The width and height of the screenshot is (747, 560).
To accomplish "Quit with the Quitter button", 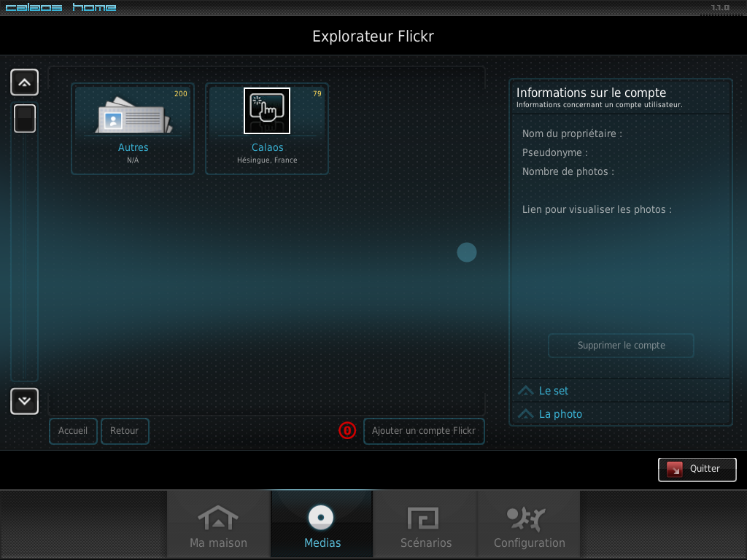I will click(697, 470).
